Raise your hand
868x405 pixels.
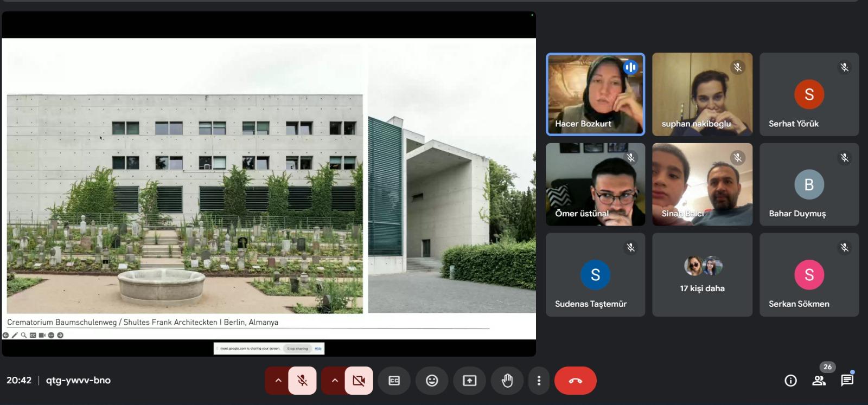coord(507,381)
